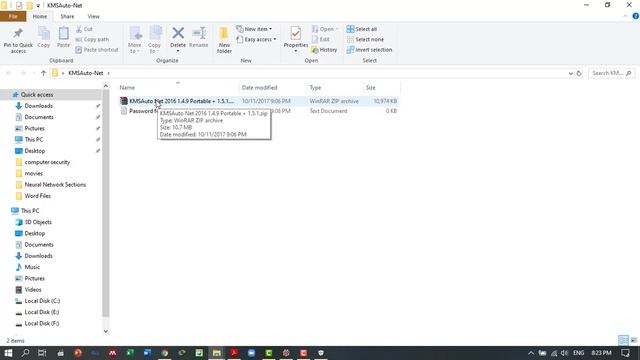Image resolution: width=640 pixels, height=360 pixels.
Task: Open Quick Access Toolbar customize dropdown
Action: pos(38,5)
